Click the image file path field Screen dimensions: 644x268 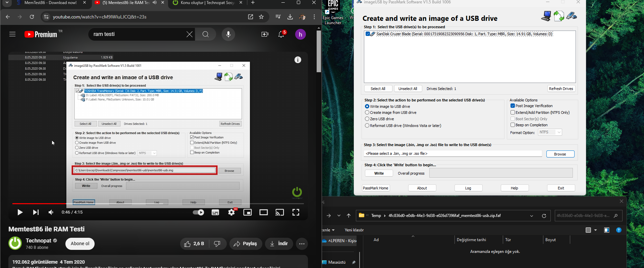click(x=453, y=153)
